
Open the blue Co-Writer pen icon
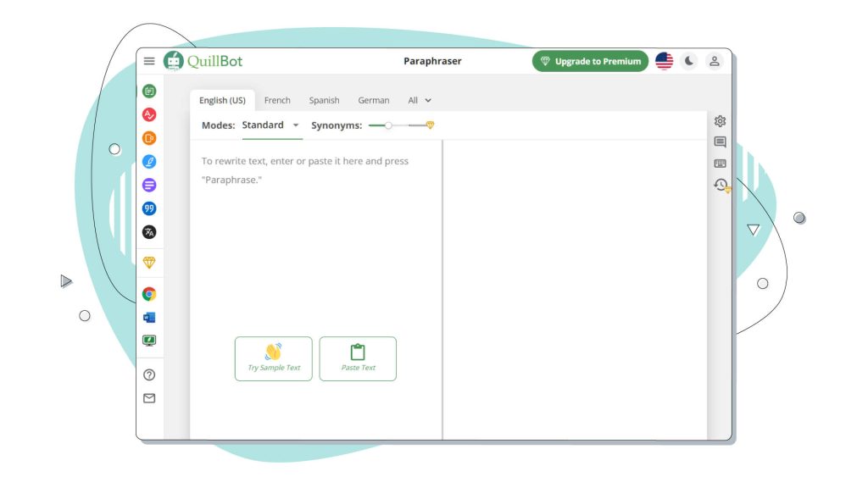(x=149, y=162)
